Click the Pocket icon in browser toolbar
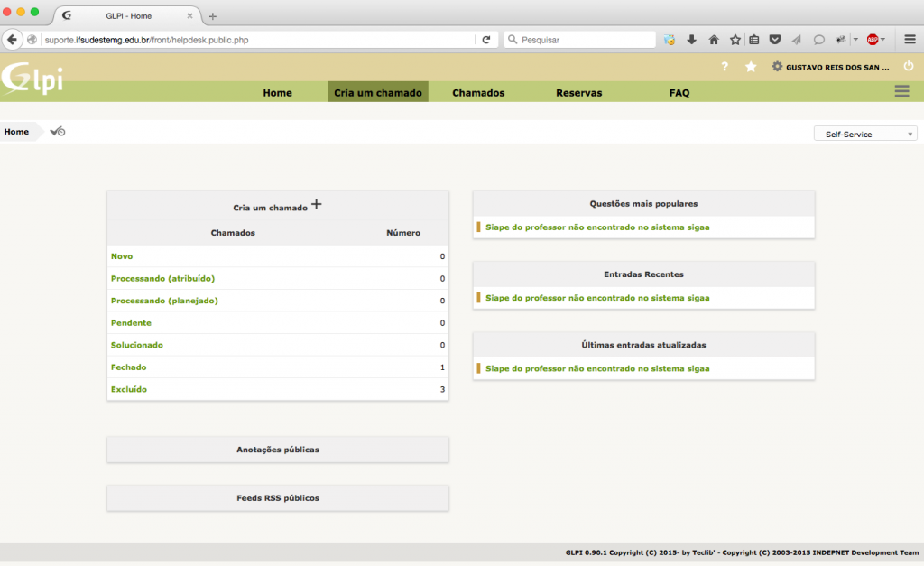The image size is (924, 566). tap(774, 40)
